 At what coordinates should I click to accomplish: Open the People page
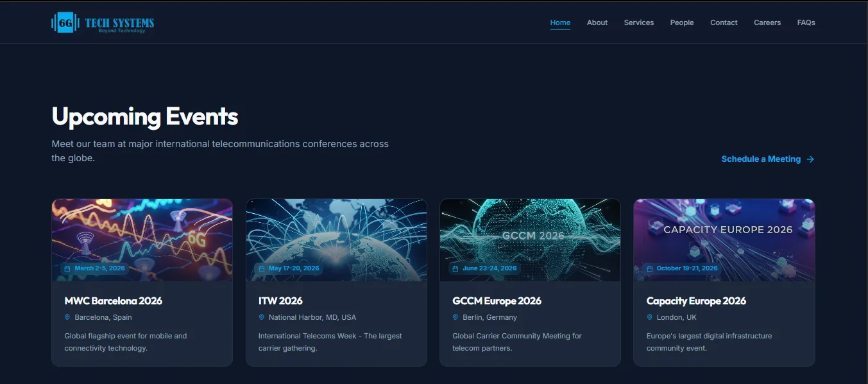(682, 22)
